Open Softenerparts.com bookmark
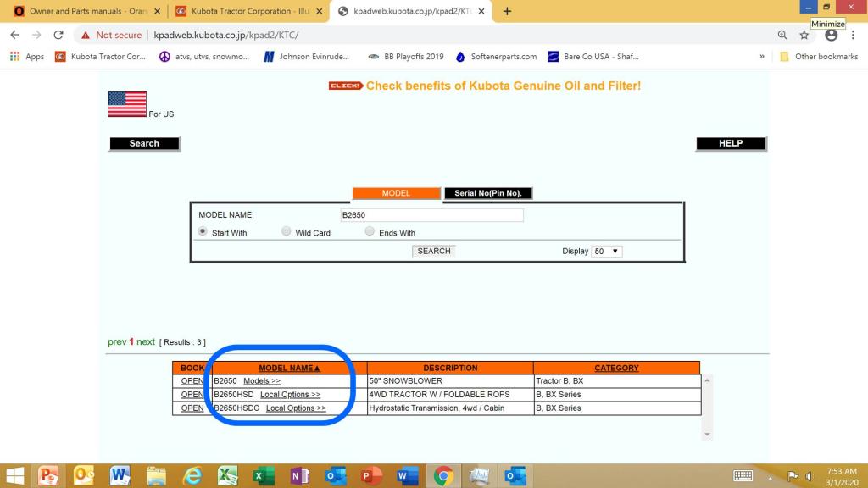The width and height of the screenshot is (868, 488). [496, 57]
